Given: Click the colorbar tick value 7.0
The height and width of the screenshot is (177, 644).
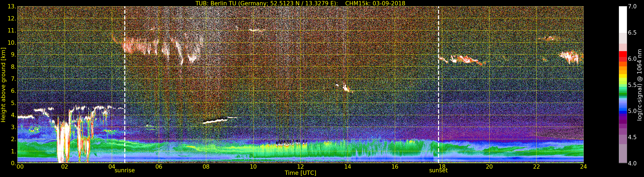Looking at the screenshot, I should click(x=632, y=6).
